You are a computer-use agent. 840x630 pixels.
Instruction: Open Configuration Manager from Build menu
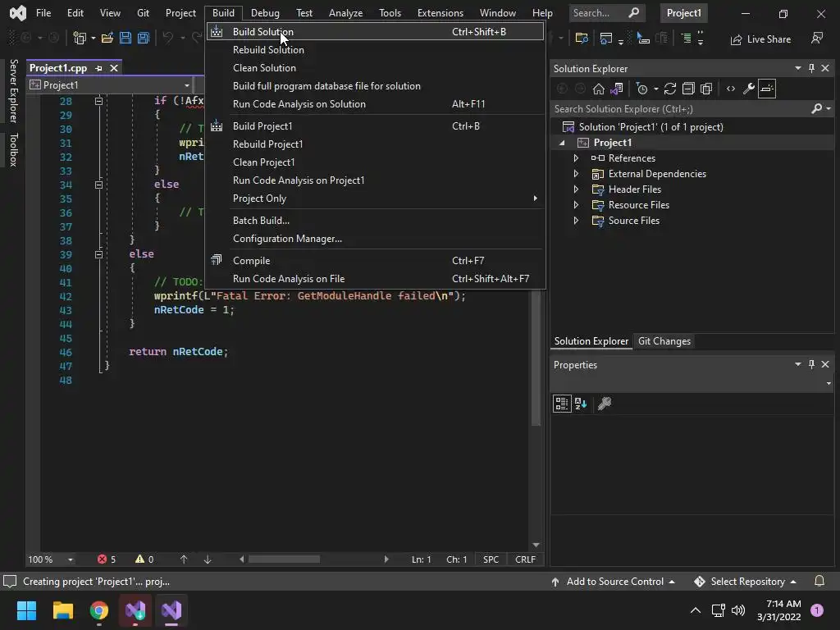375,239
